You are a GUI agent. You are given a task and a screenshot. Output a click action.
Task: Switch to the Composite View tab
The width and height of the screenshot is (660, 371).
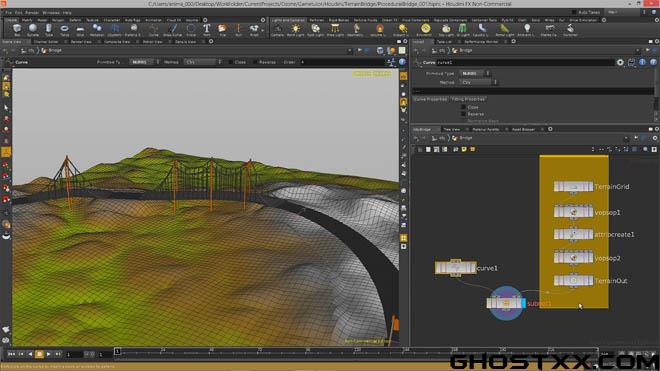pos(117,42)
